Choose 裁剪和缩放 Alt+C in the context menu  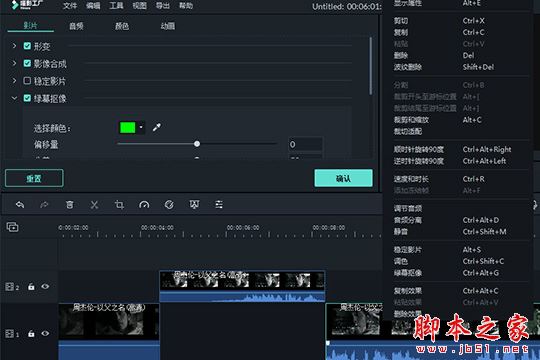pos(461,120)
